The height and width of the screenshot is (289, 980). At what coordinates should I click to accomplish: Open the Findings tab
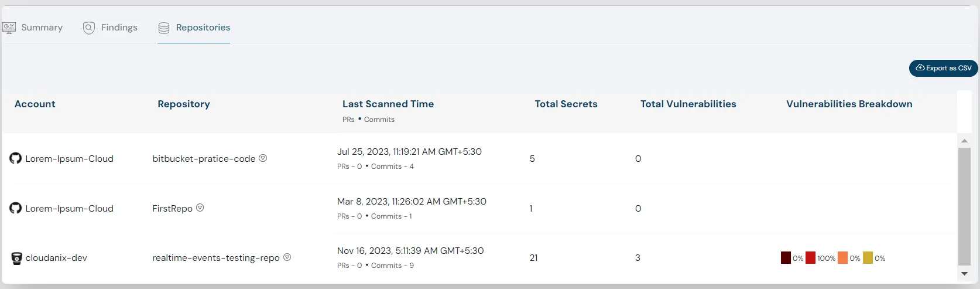click(x=119, y=28)
